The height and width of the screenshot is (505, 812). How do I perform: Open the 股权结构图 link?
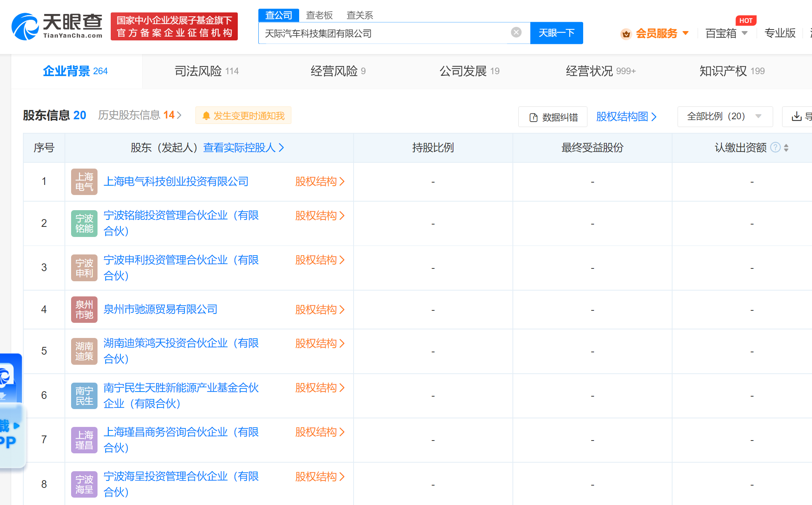pyautogui.click(x=626, y=117)
